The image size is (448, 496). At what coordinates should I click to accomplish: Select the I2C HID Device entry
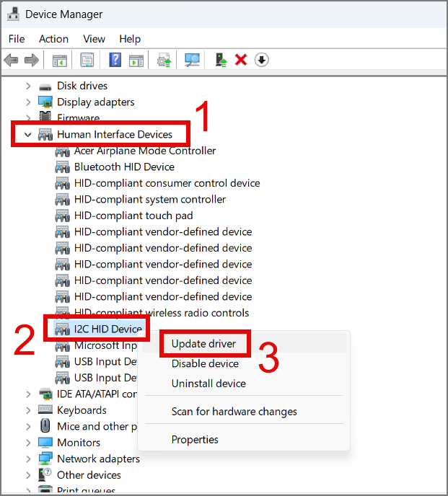pos(107,329)
